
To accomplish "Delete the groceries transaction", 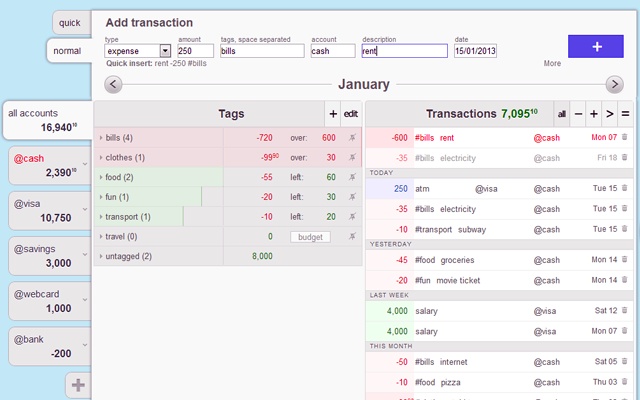I will click(624, 259).
